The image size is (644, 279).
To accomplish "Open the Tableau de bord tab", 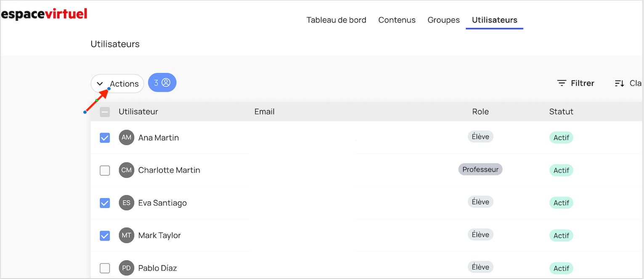I will 336,20.
